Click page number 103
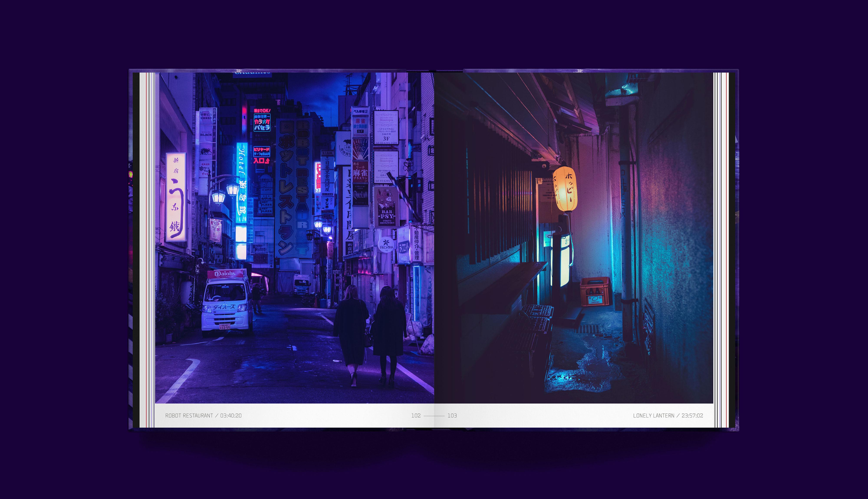The height and width of the screenshot is (499, 868). pos(452,415)
